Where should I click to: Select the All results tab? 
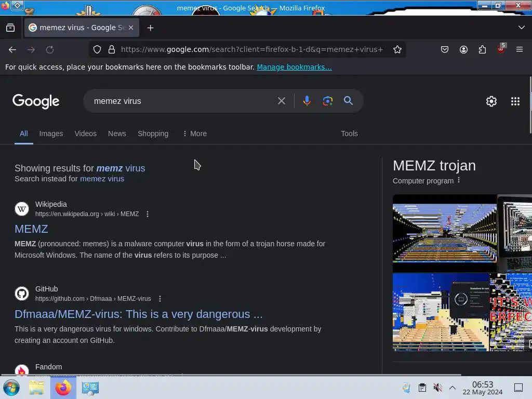(x=24, y=134)
